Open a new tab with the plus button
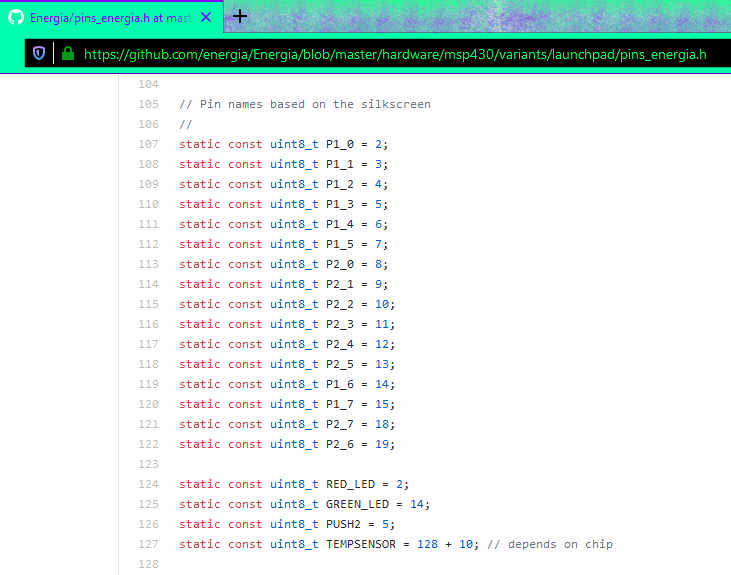The height and width of the screenshot is (575, 731). pyautogui.click(x=240, y=16)
